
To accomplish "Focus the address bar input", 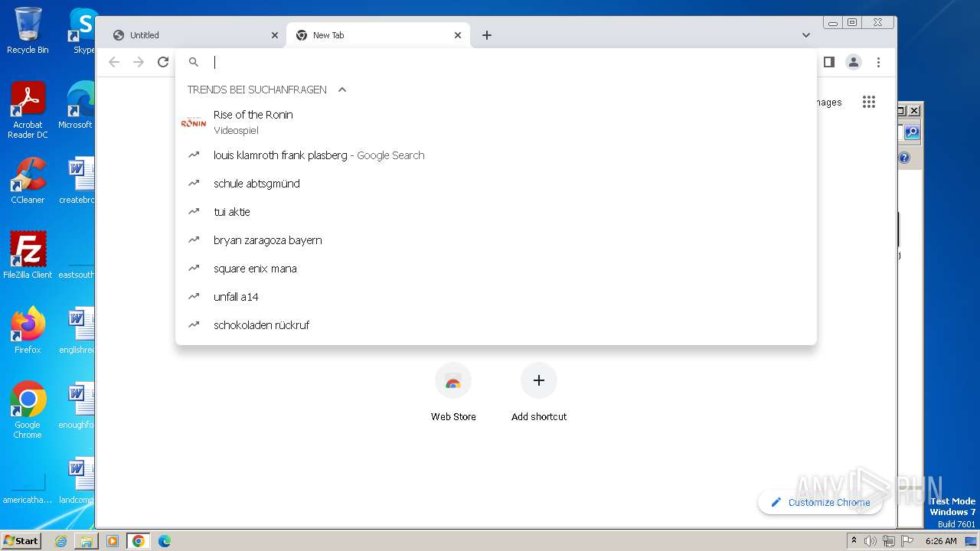I will (505, 62).
